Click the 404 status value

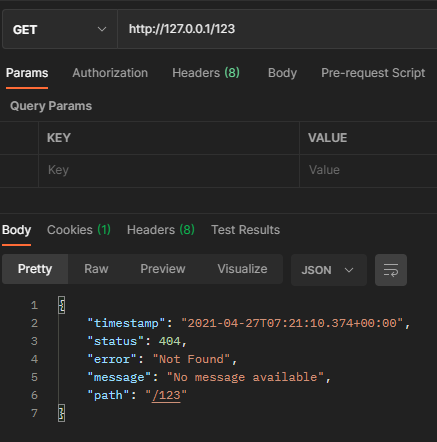point(169,341)
